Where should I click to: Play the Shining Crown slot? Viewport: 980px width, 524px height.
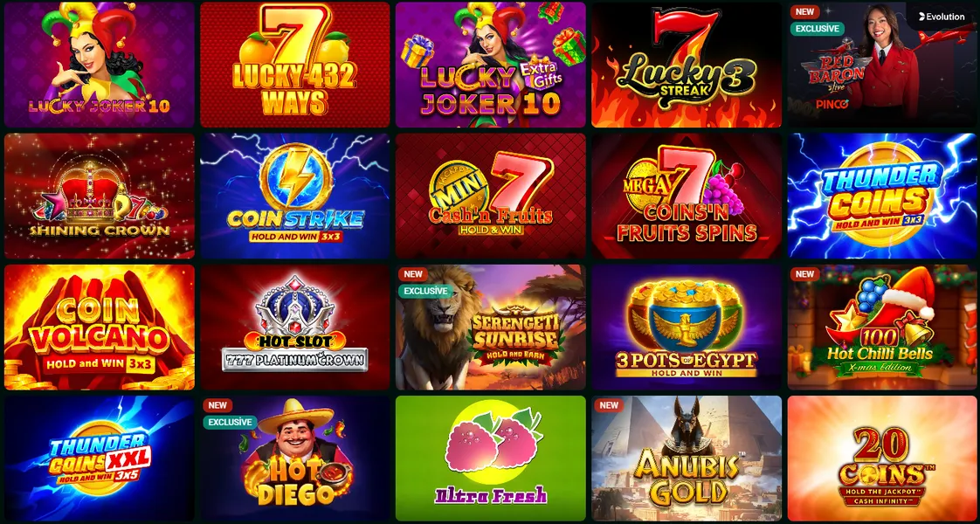[x=100, y=196]
